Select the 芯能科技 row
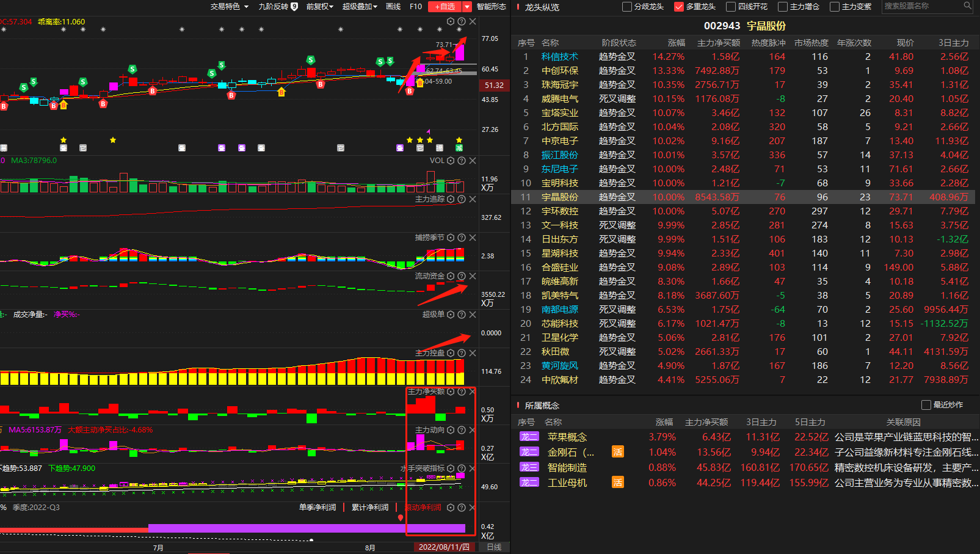Viewport: 980px width, 554px height. [x=743, y=324]
